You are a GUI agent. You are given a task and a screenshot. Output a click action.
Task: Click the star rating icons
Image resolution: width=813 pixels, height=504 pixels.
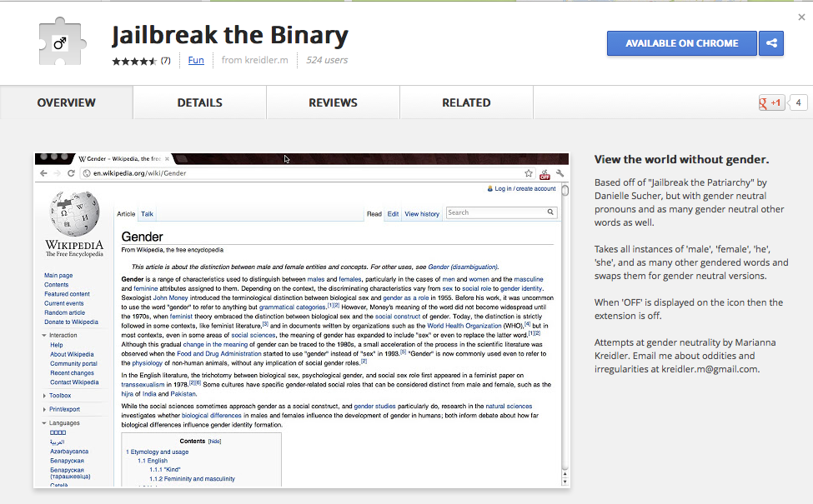(134, 61)
